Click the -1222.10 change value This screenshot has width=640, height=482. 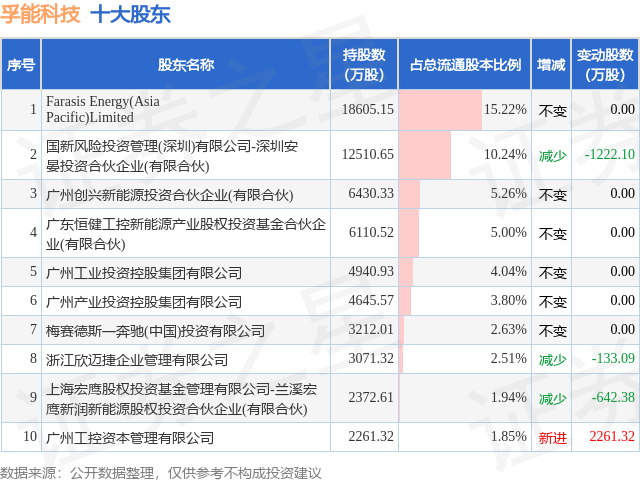(608, 154)
